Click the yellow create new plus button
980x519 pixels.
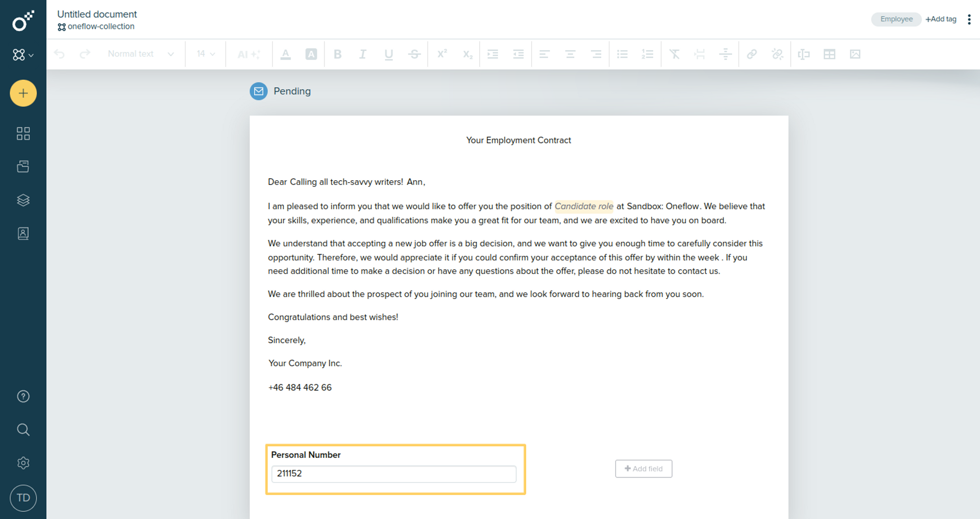coord(23,93)
